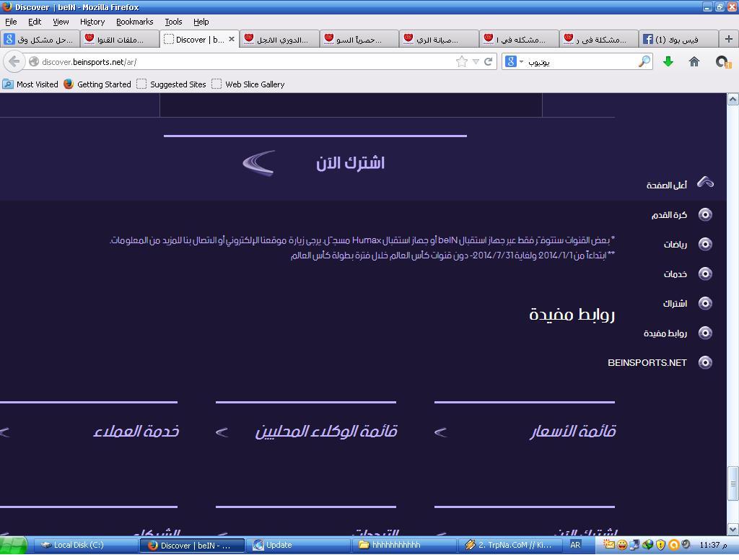The height and width of the screenshot is (560, 739).
Task: Select اشتراك navigation dot
Action: pos(705,304)
